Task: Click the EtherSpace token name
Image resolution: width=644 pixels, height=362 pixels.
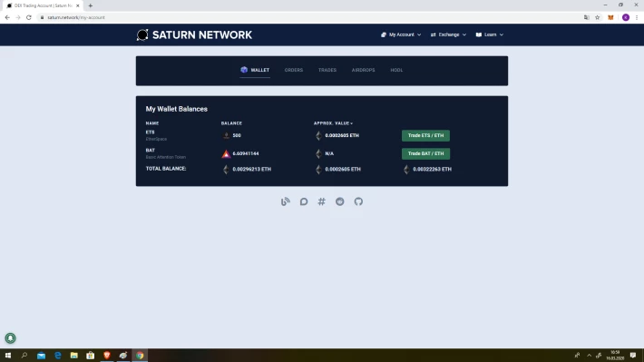Action: pyautogui.click(x=156, y=140)
